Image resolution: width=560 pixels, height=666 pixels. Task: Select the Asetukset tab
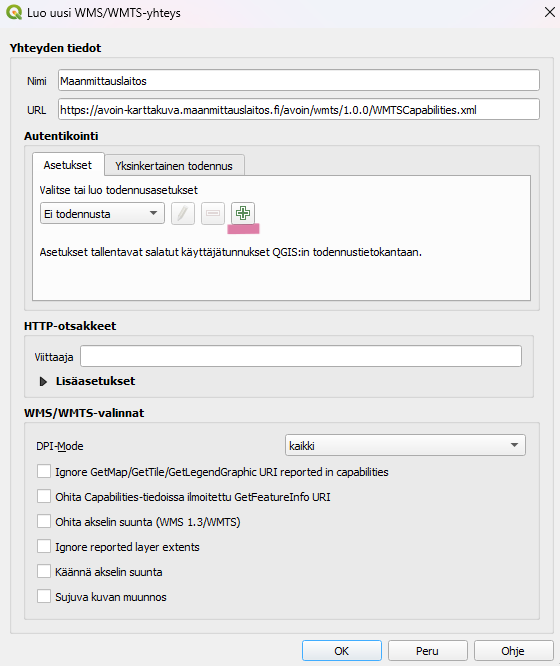tap(68, 165)
